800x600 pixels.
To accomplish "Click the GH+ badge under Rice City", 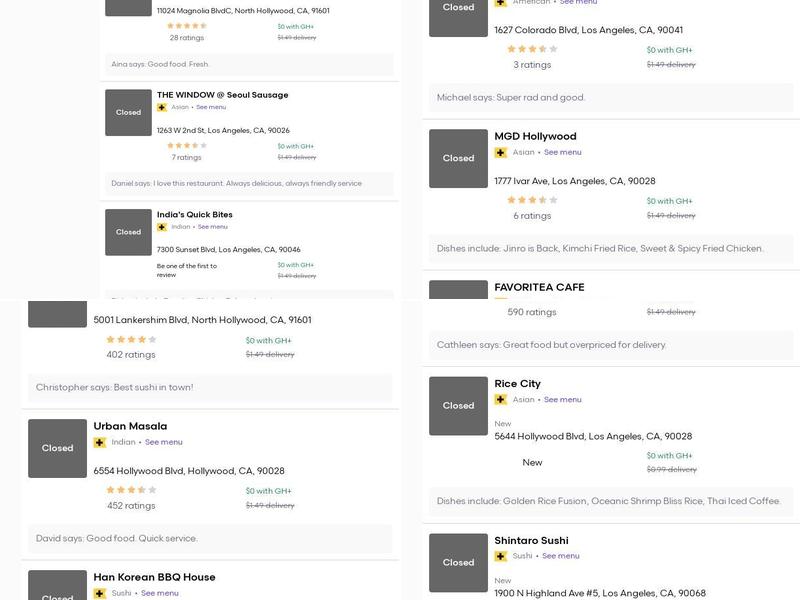I will click(x=501, y=400).
